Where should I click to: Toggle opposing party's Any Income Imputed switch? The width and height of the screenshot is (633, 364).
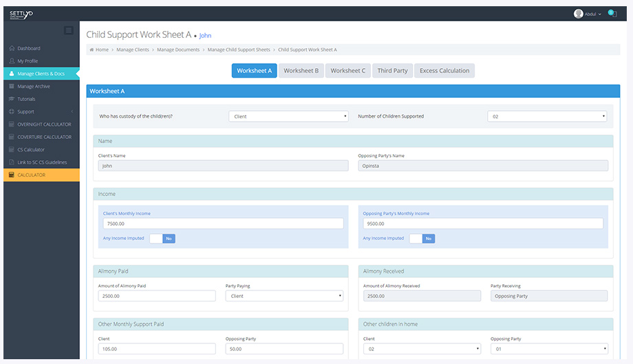point(422,238)
